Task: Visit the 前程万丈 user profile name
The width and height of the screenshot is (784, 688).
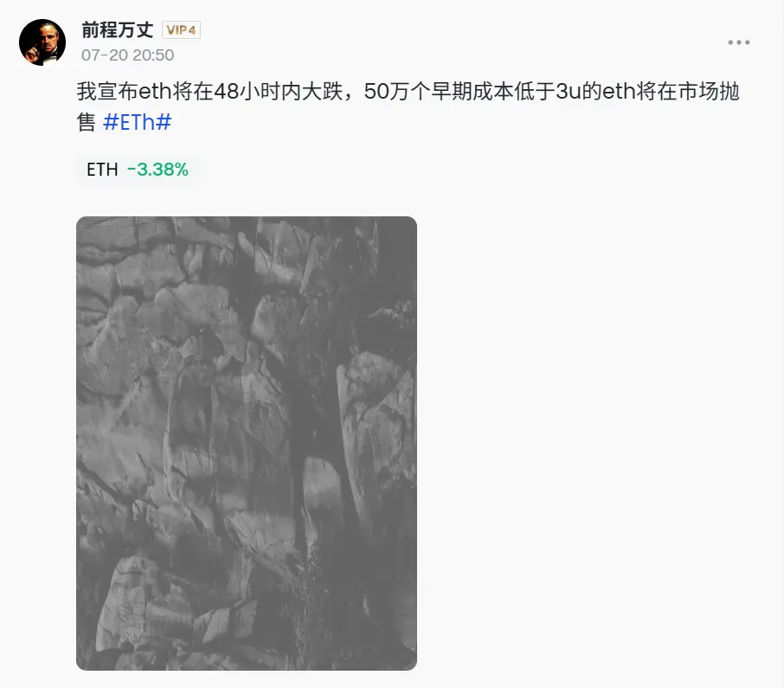Action: coord(118,30)
